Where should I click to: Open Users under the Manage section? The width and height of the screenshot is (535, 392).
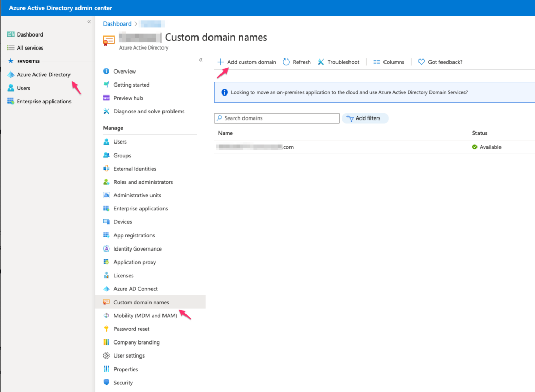pos(120,141)
